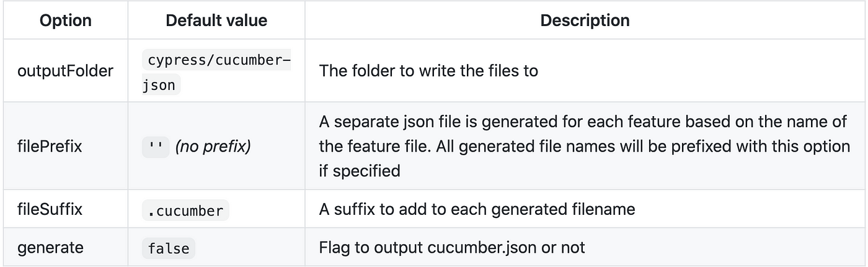Click the Default value column header
The width and height of the screenshot is (868, 267).
[x=216, y=20]
